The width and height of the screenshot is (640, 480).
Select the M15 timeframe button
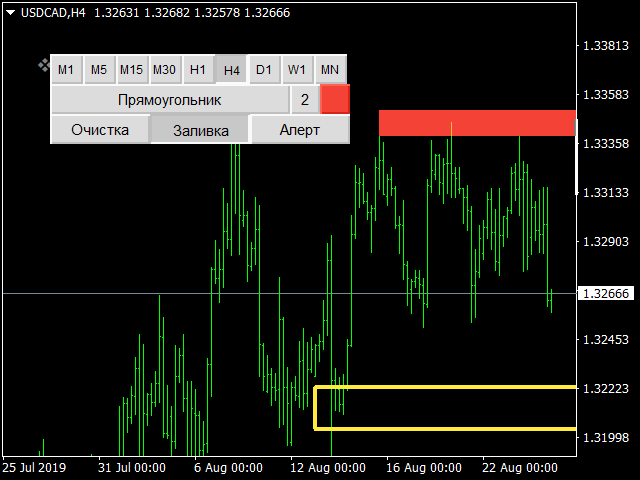[x=132, y=69]
